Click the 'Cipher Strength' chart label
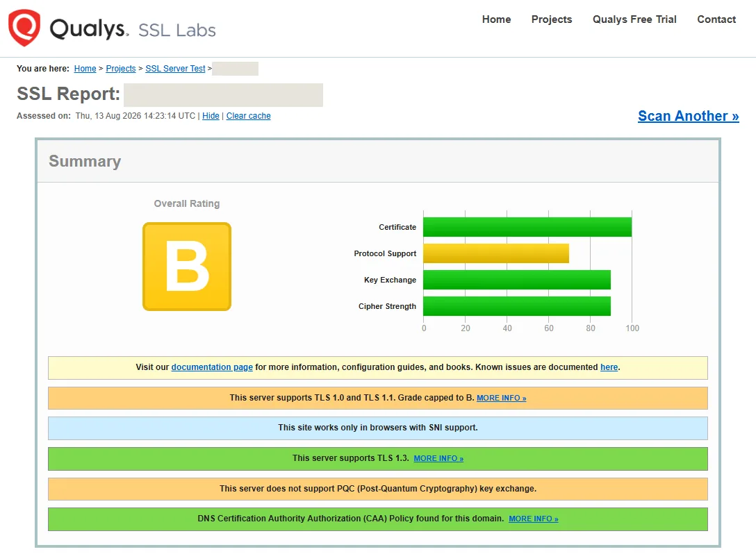 [387, 306]
